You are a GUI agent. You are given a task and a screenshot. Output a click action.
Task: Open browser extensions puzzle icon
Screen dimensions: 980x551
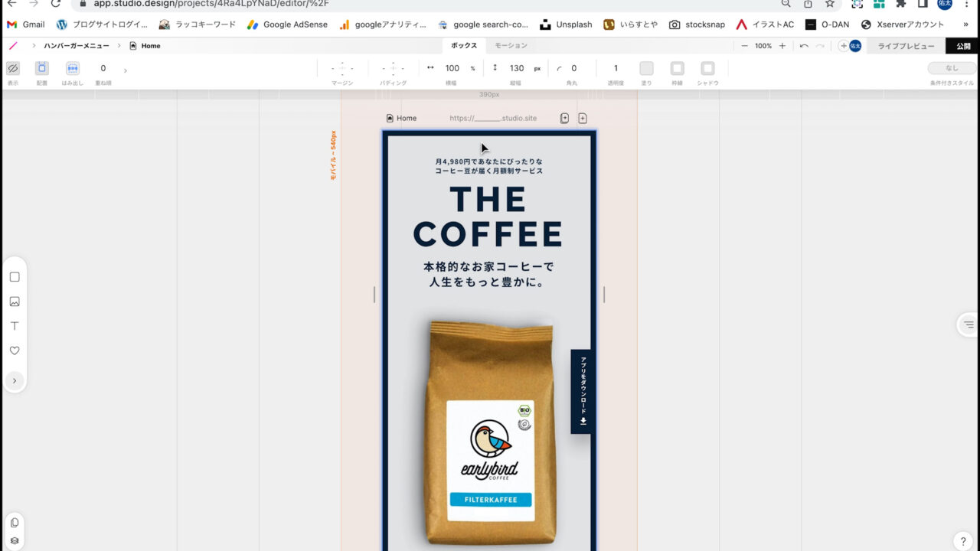click(901, 3)
